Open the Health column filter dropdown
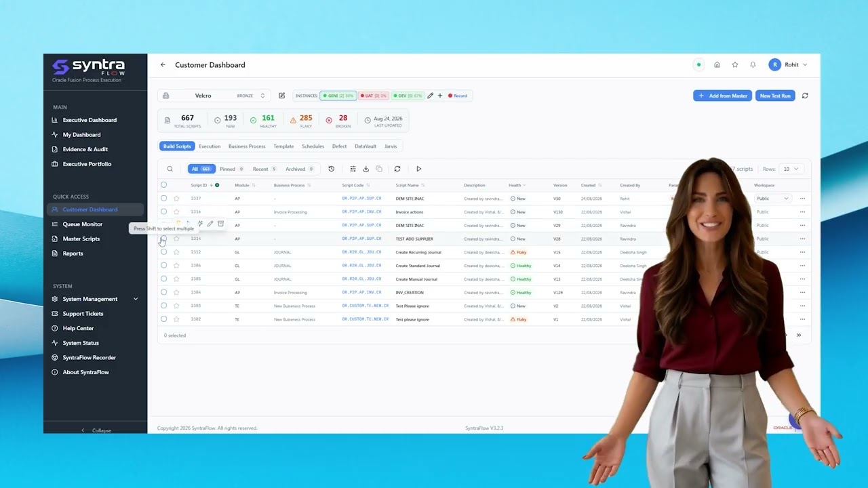 click(517, 185)
